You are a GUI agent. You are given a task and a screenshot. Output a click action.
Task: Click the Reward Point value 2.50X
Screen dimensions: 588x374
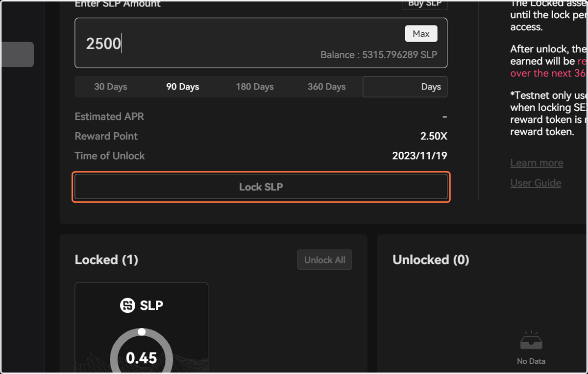coord(434,137)
